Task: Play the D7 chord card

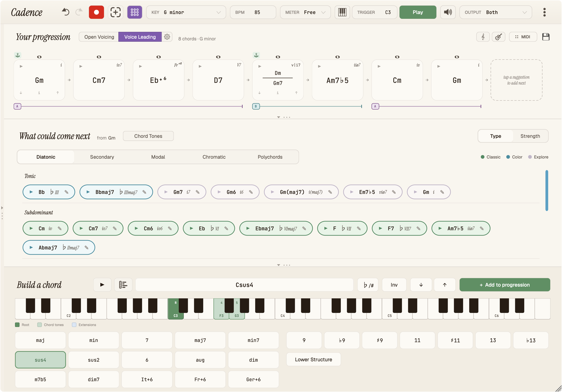Action: 200,66
